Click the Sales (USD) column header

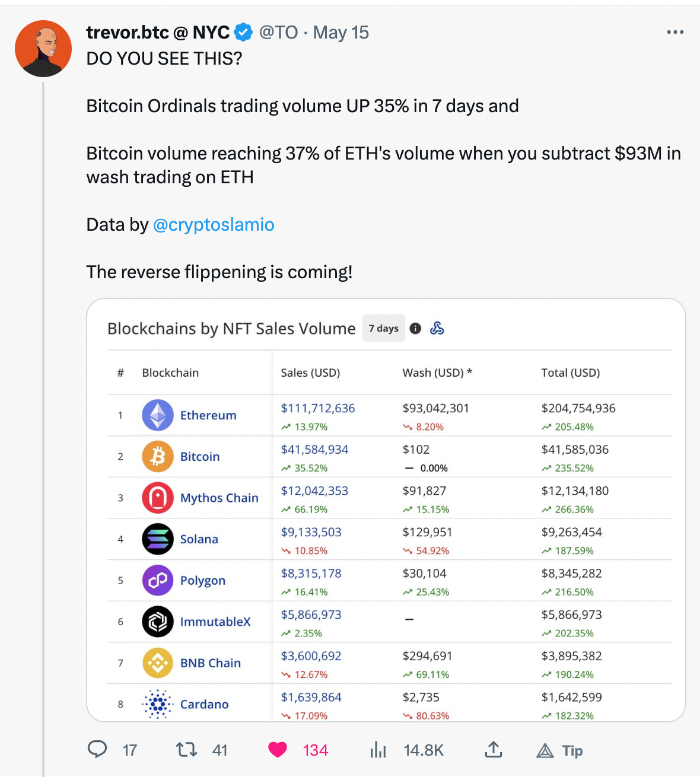(x=310, y=372)
